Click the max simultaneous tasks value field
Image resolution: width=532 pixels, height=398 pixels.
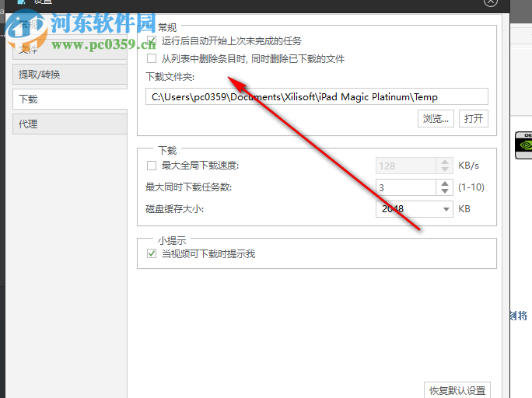(x=406, y=187)
